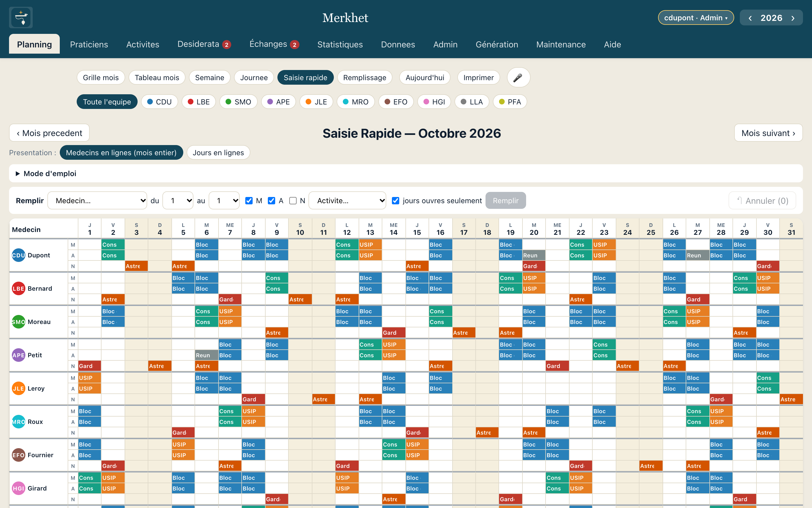Screen dimensions: 812x508
Task: Click the CDU avatar beside Dupont
Action: tap(18, 255)
